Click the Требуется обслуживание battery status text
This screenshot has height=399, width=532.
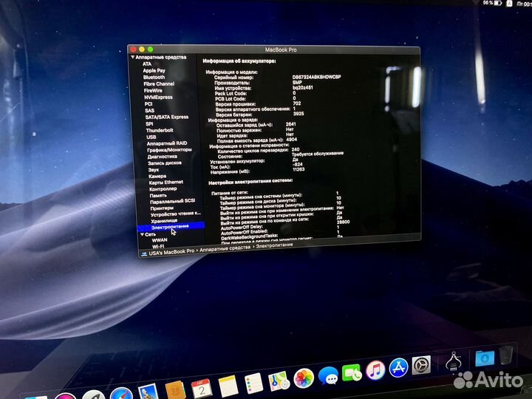(318, 154)
